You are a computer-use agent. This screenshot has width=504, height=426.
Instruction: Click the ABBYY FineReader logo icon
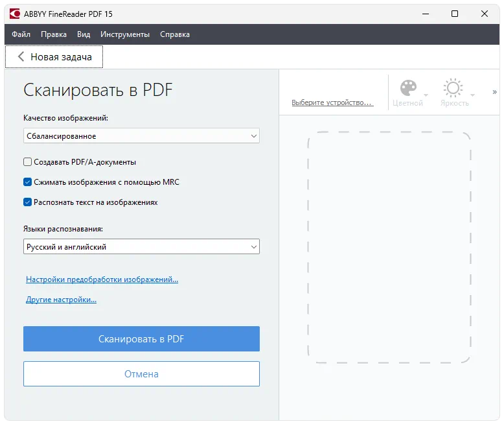tap(14, 14)
